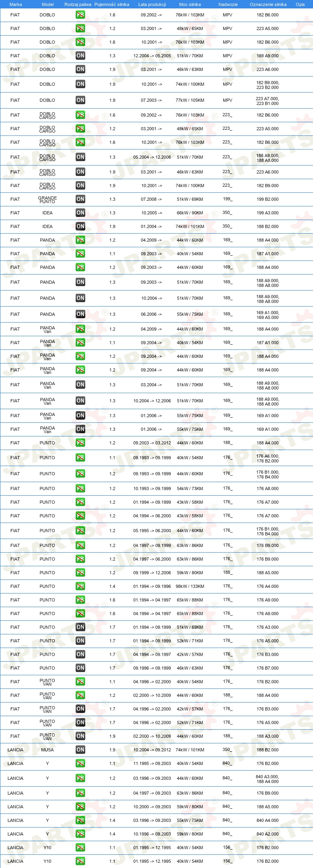Click the 840 A3.000, 188 A4.000 engine code cell
Image resolution: width=313 pixels, height=868 pixels.
click(268, 779)
